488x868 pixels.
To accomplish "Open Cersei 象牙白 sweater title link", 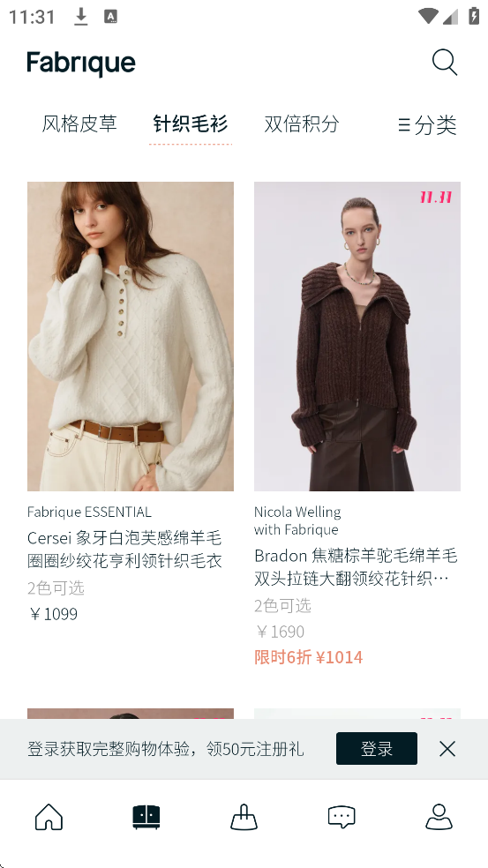I will [x=124, y=550].
